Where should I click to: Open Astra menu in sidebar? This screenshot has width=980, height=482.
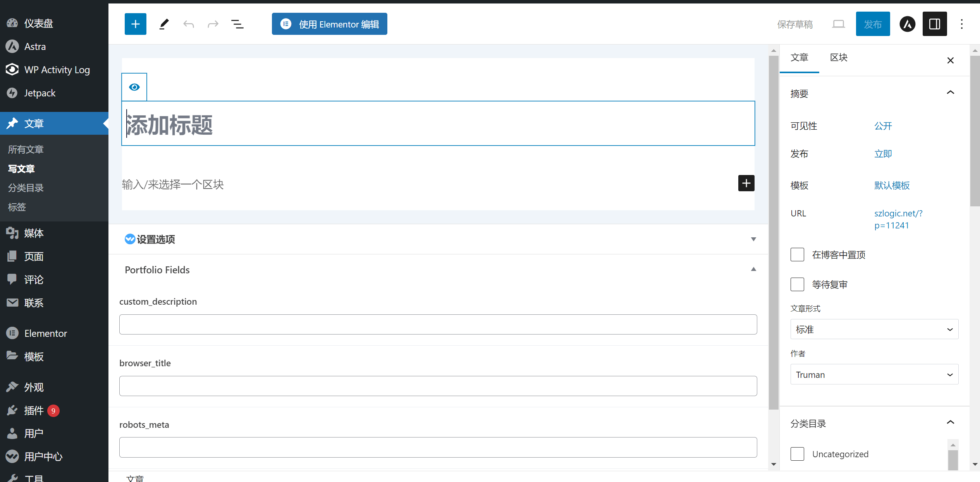pyautogui.click(x=54, y=46)
